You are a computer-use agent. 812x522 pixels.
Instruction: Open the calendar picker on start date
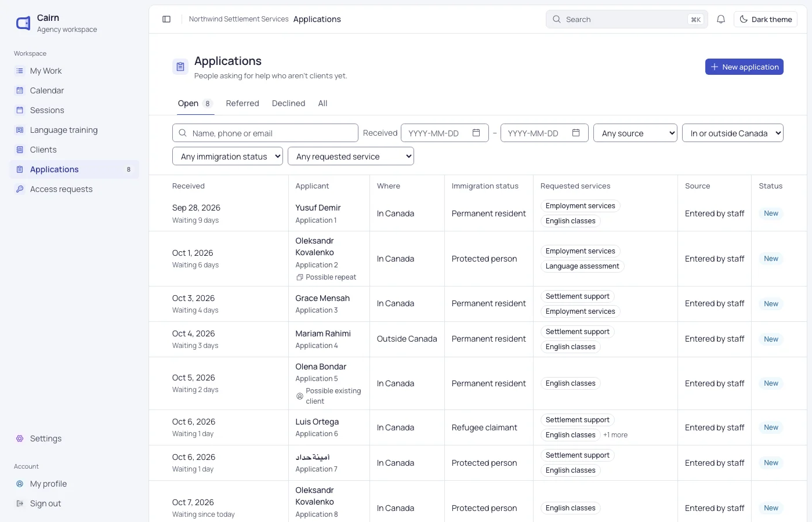(476, 133)
